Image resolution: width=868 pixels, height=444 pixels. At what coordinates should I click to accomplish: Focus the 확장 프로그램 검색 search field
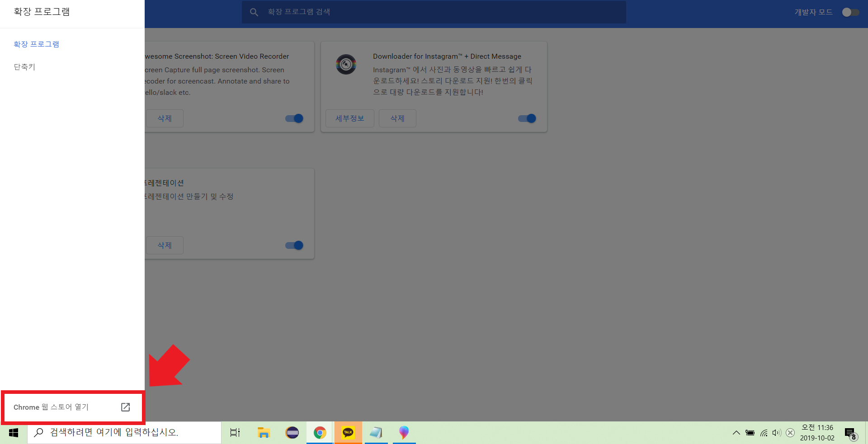click(434, 12)
